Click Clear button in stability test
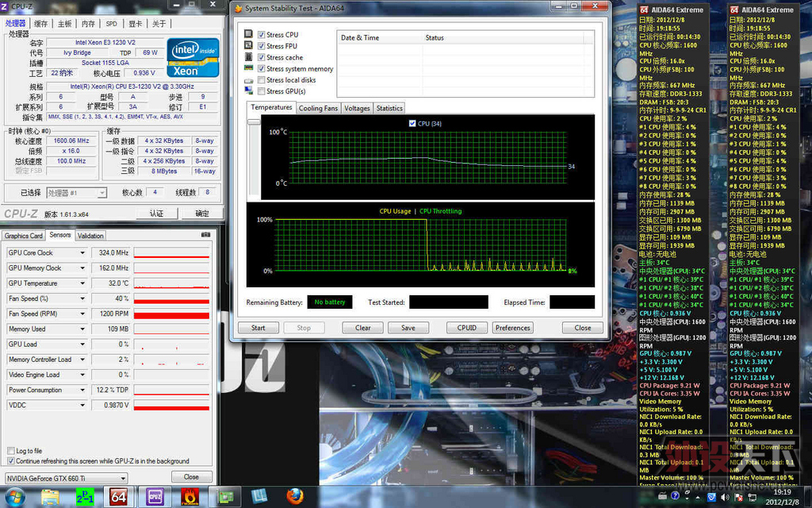This screenshot has width=812, height=508. tap(363, 328)
